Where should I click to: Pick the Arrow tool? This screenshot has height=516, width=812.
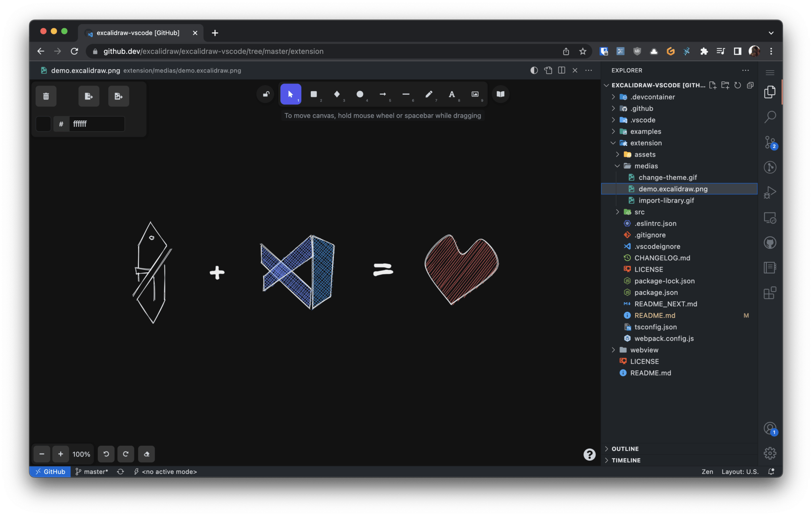coord(383,94)
